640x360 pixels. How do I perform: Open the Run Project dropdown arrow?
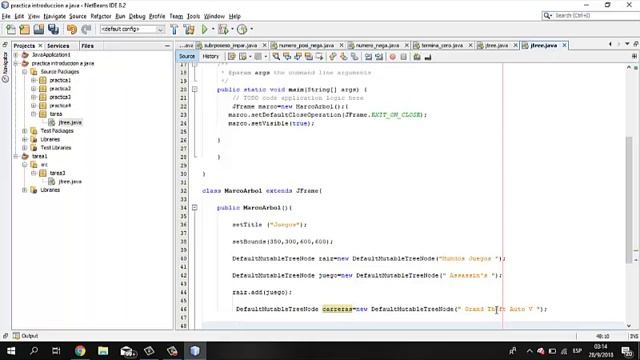pyautogui.click(x=213, y=29)
